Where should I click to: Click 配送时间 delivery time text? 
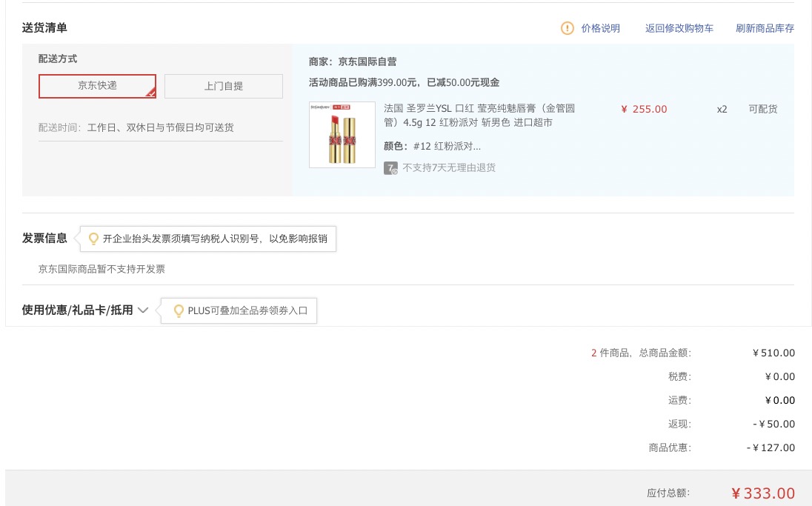pyautogui.click(x=136, y=127)
